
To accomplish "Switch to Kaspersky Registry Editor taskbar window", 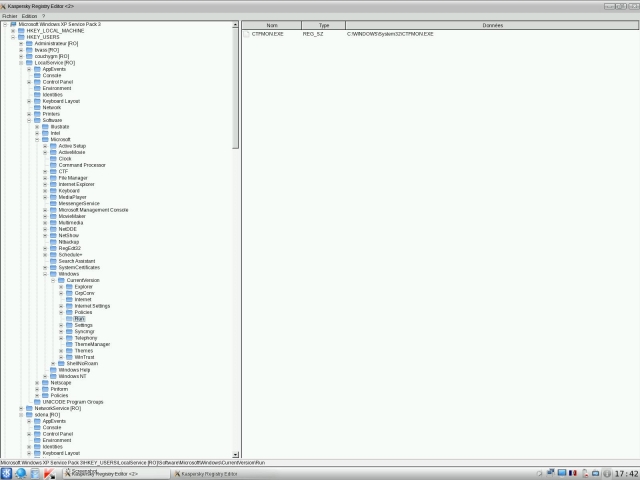I will coord(210,474).
